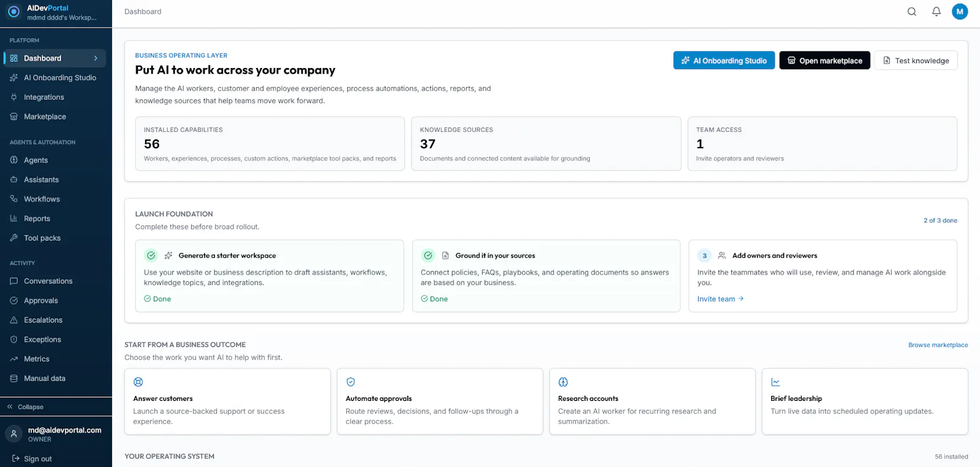Screen dimensions: 980x467
Task: Click the AI Onboarding Studio button
Action: pyautogui.click(x=724, y=60)
